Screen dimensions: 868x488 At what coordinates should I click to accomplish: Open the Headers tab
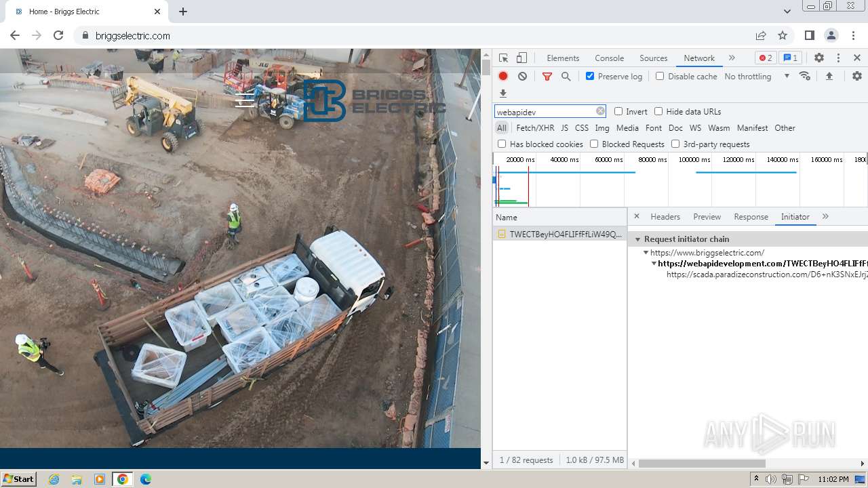point(665,216)
